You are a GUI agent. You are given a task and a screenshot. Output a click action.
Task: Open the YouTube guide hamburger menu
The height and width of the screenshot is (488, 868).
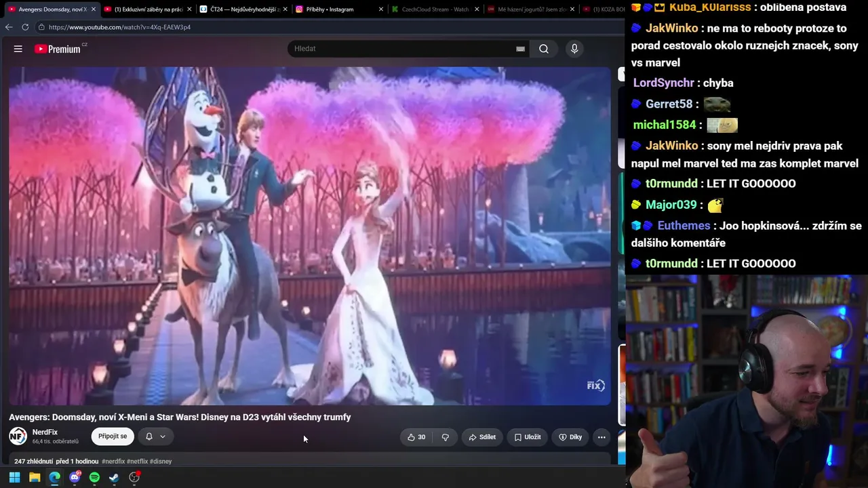(18, 49)
